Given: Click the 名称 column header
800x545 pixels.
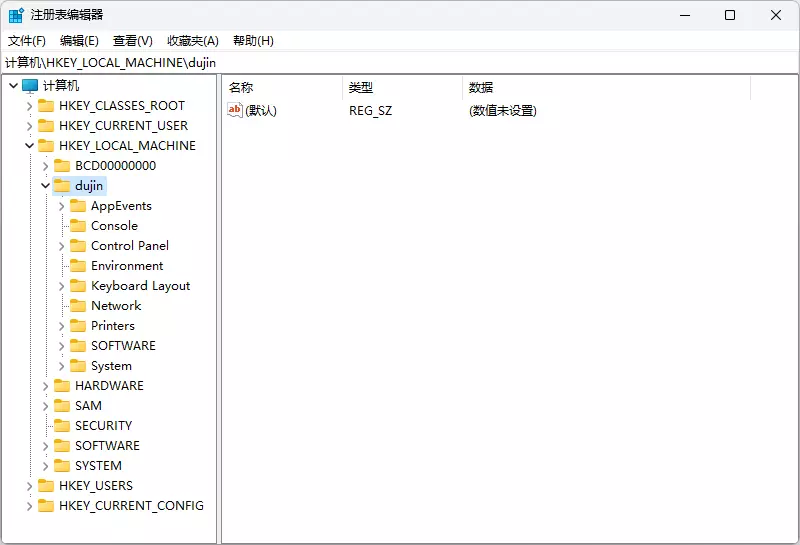Looking at the screenshot, I should 282,88.
